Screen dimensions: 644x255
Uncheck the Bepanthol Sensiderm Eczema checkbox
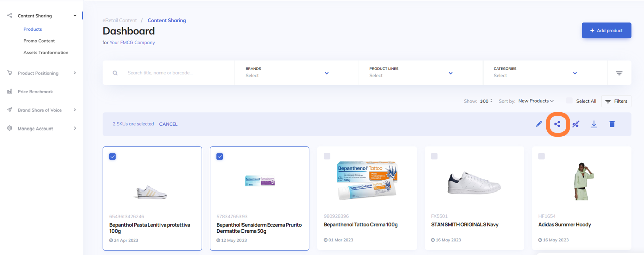tap(220, 156)
